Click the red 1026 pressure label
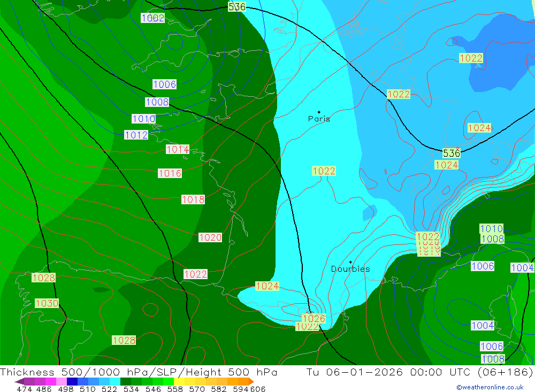 (x=314, y=319)
